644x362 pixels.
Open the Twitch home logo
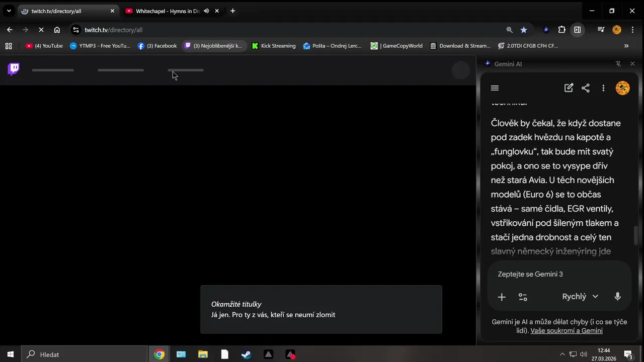point(14,69)
